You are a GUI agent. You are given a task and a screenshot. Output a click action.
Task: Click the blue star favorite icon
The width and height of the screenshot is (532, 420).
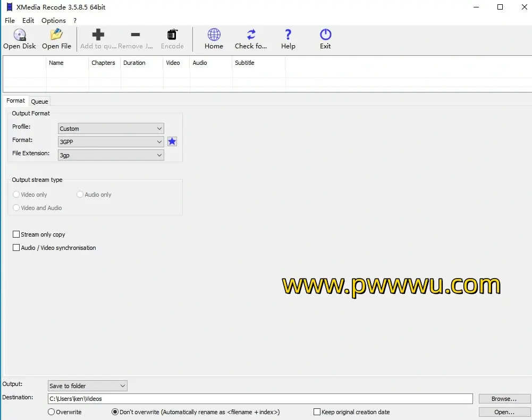(x=172, y=141)
